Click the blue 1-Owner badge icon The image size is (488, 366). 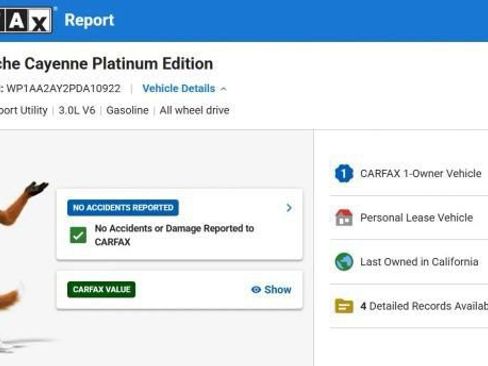[x=344, y=173]
